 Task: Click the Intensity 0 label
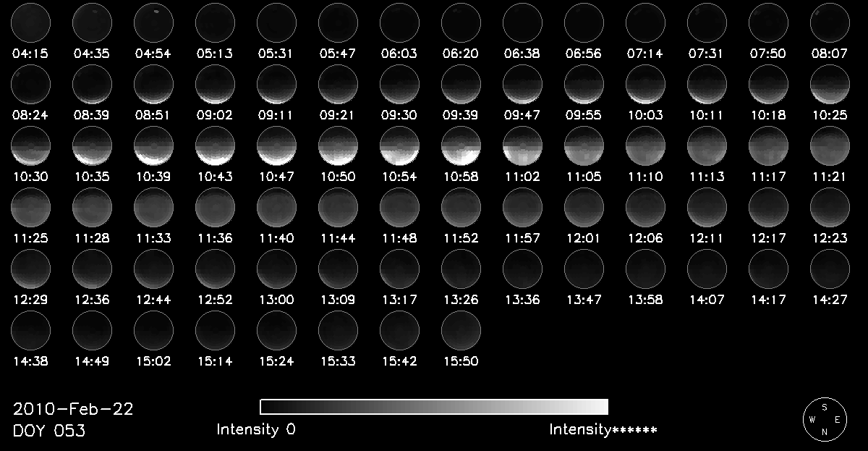click(x=256, y=429)
